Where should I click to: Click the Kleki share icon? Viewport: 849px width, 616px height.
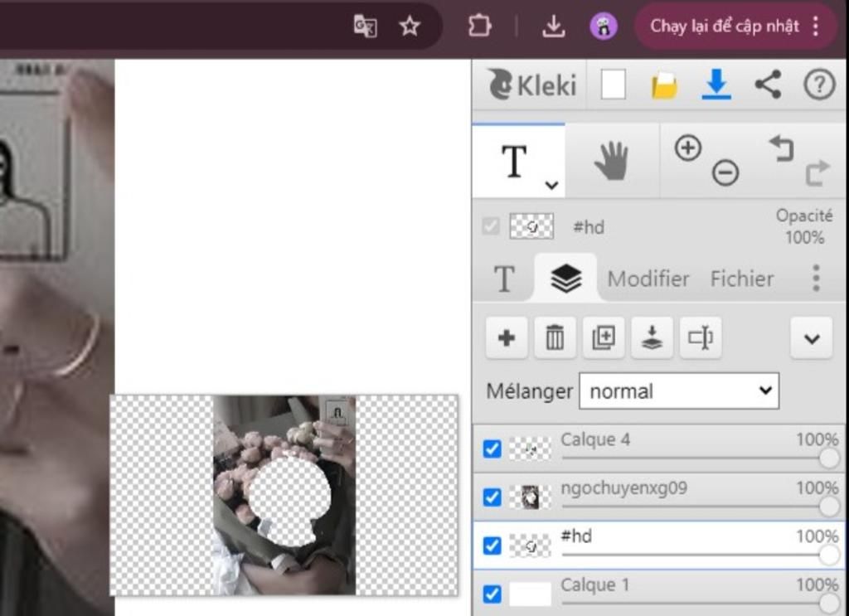click(768, 85)
